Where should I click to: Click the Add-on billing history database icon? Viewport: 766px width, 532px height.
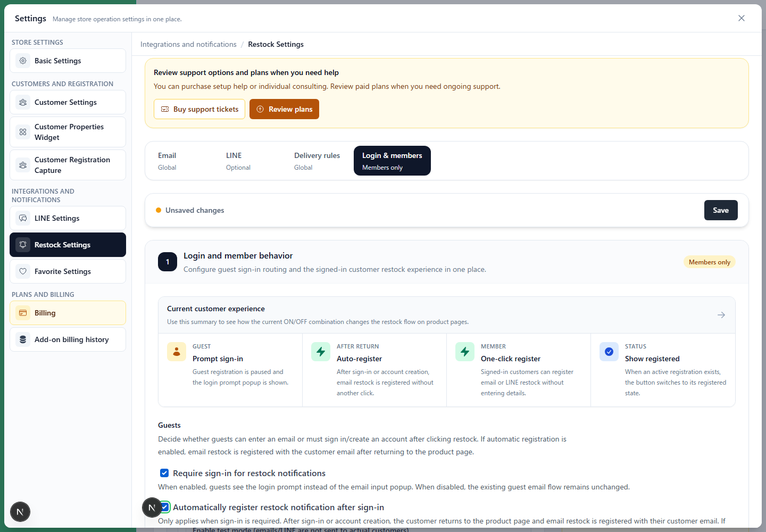coord(23,339)
